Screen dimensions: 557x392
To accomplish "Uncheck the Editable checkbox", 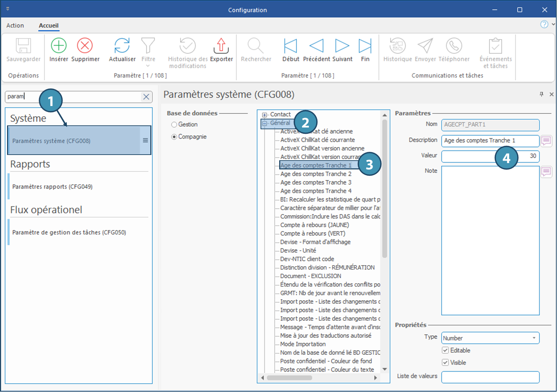I will tap(445, 350).
